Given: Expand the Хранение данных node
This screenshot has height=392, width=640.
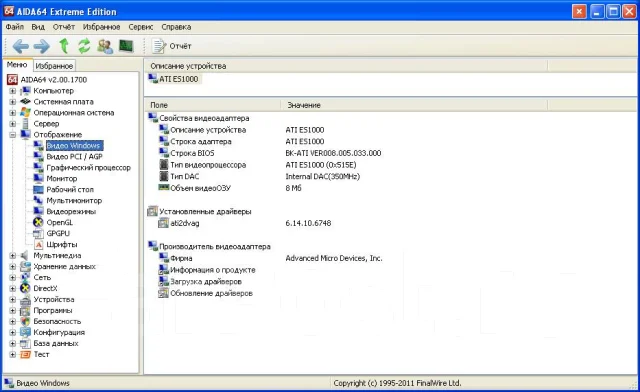Looking at the screenshot, I should click(x=13, y=267).
